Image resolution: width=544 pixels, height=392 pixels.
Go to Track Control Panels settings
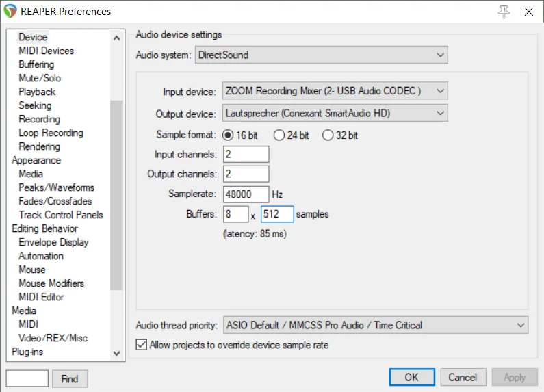click(60, 215)
